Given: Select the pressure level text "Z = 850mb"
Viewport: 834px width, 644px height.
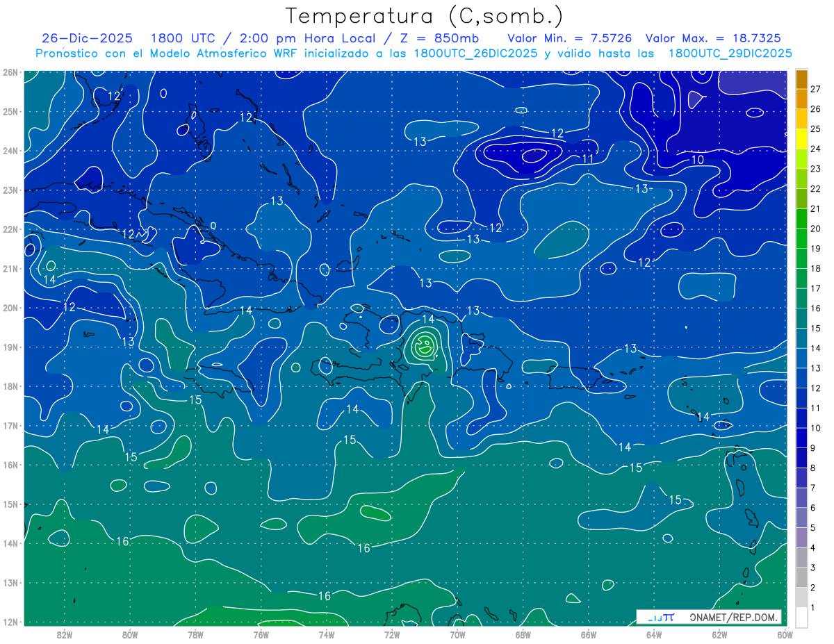Looking at the screenshot, I should tap(439, 38).
